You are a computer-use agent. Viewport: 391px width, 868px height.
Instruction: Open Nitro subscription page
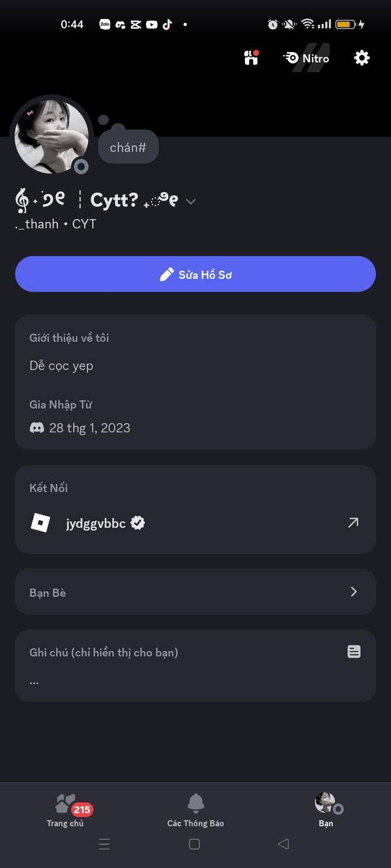[x=306, y=58]
